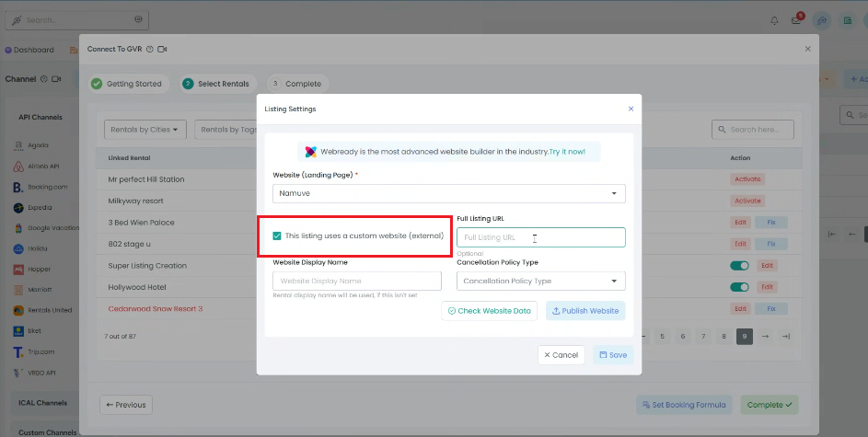The width and height of the screenshot is (868, 437).
Task: Select Trip.com channel
Action: click(x=34, y=351)
